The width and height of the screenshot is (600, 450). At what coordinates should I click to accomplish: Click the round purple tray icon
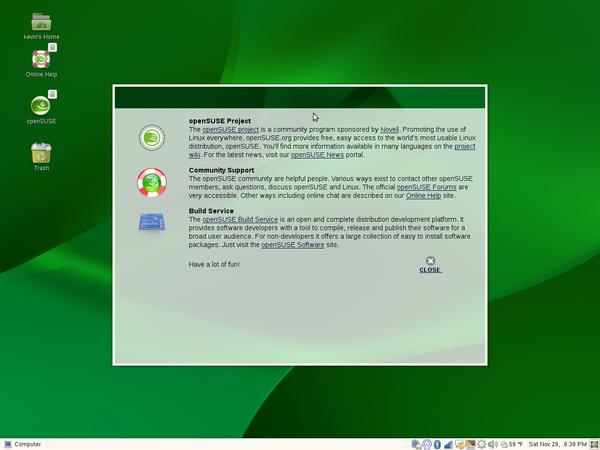(427, 444)
